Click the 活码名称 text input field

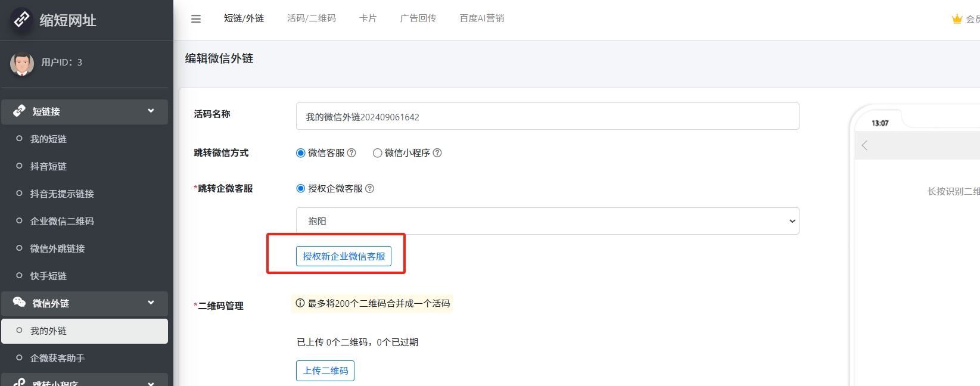pos(547,117)
